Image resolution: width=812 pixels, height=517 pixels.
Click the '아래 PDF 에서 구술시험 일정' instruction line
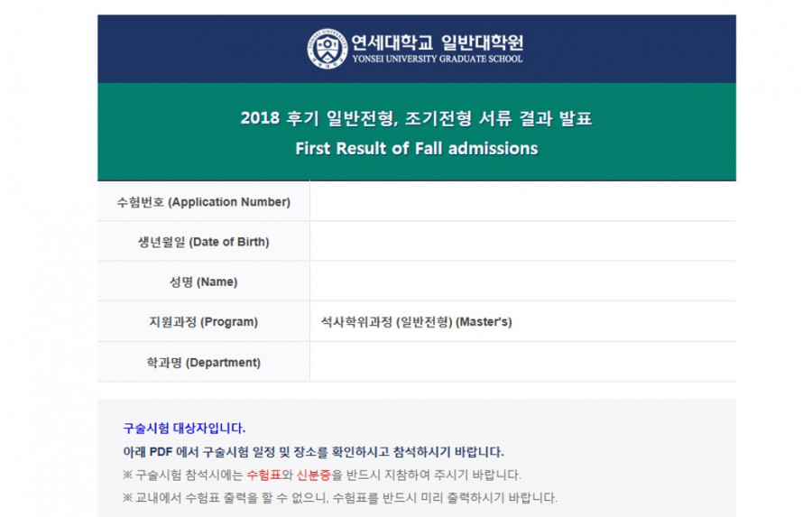[313, 452]
